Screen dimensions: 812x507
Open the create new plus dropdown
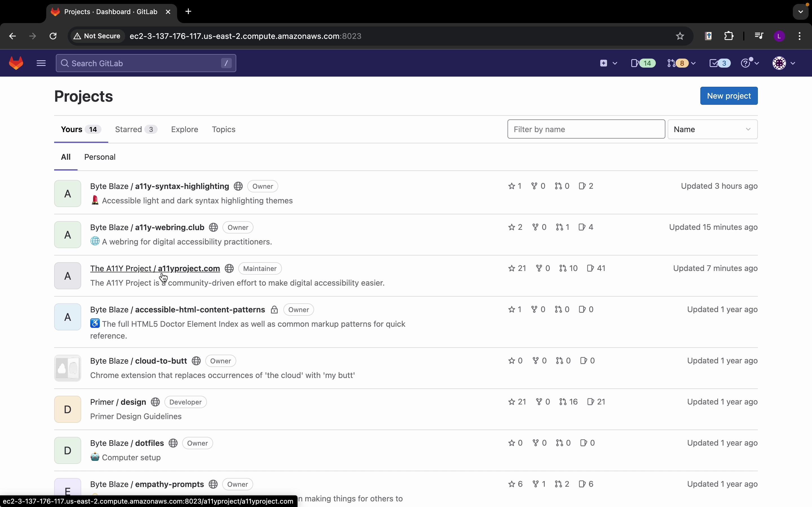point(608,63)
